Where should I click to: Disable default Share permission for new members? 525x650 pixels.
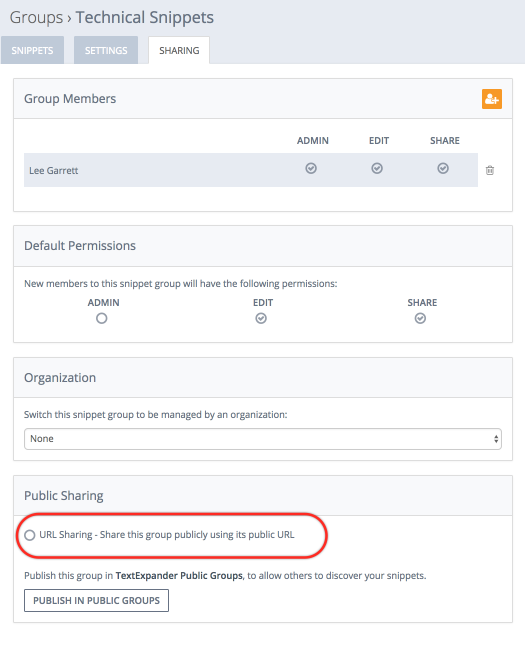tap(420, 318)
